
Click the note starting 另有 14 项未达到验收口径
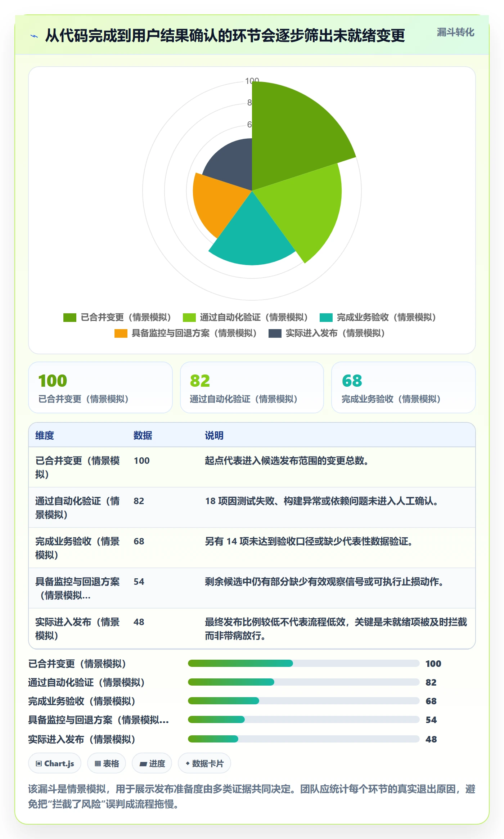click(309, 541)
